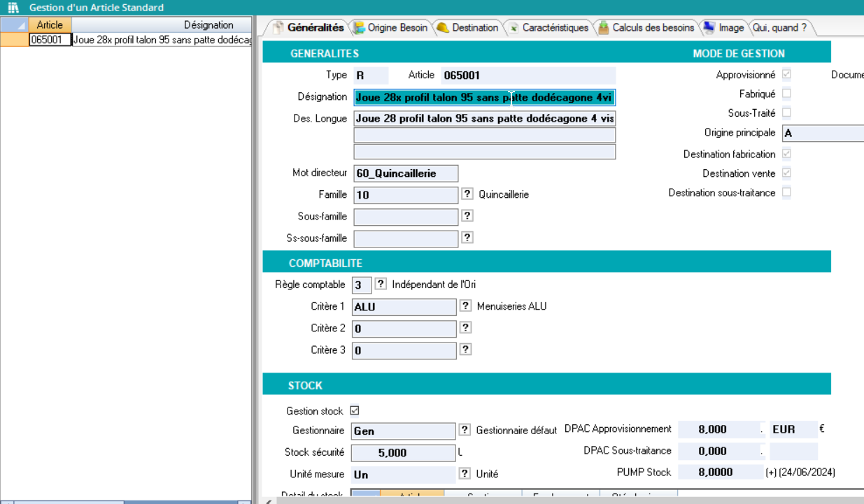Screen dimensions: 864x504
Task: Click the application icon in title bar
Action: (x=13, y=8)
